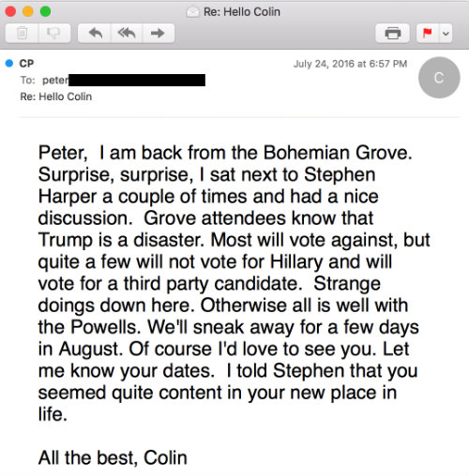Click the All the best, Colin signature
The width and height of the screenshot is (469, 476).
[113, 458]
